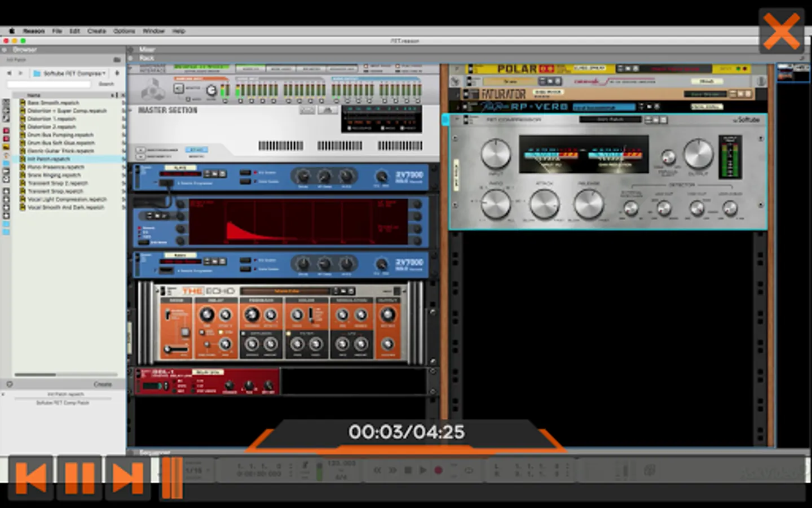The image size is (812, 508).
Task: Open the Create menu
Action: 96,31
